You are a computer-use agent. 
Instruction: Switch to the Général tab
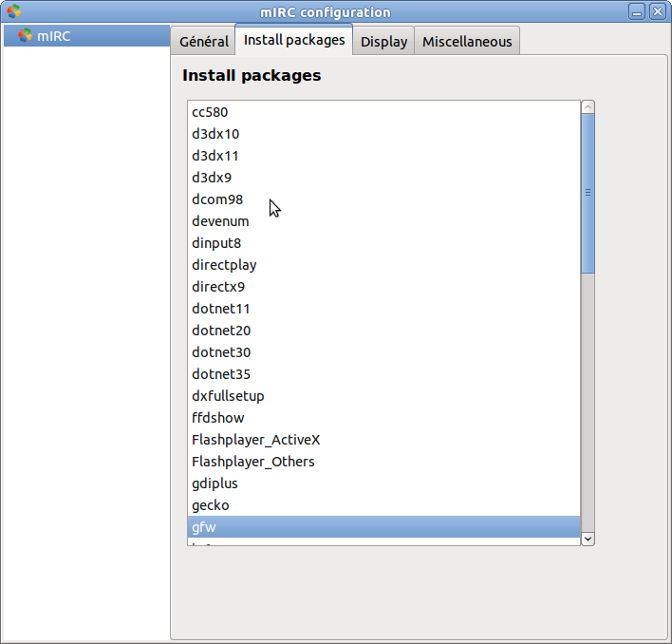coord(203,42)
